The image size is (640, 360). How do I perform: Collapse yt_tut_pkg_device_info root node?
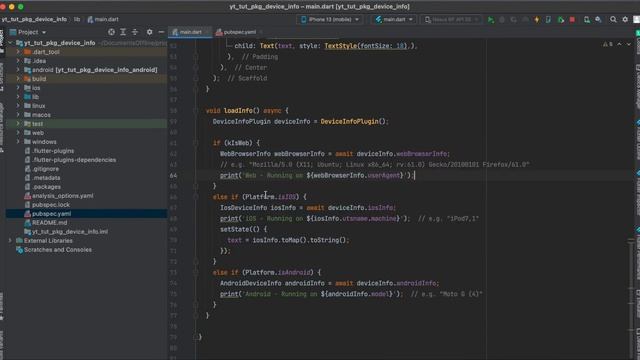tap(10, 43)
